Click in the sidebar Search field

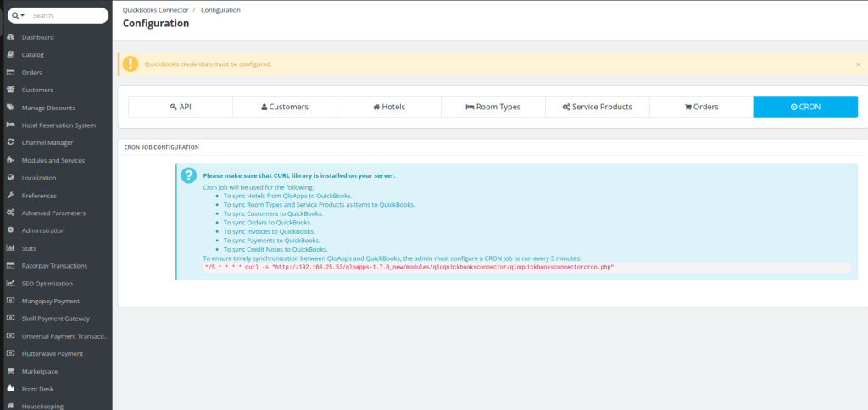point(68,15)
